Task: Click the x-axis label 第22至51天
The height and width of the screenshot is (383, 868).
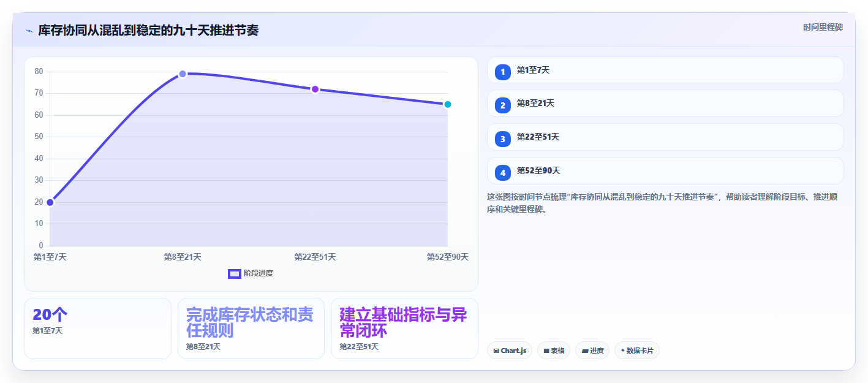Action: 315,257
